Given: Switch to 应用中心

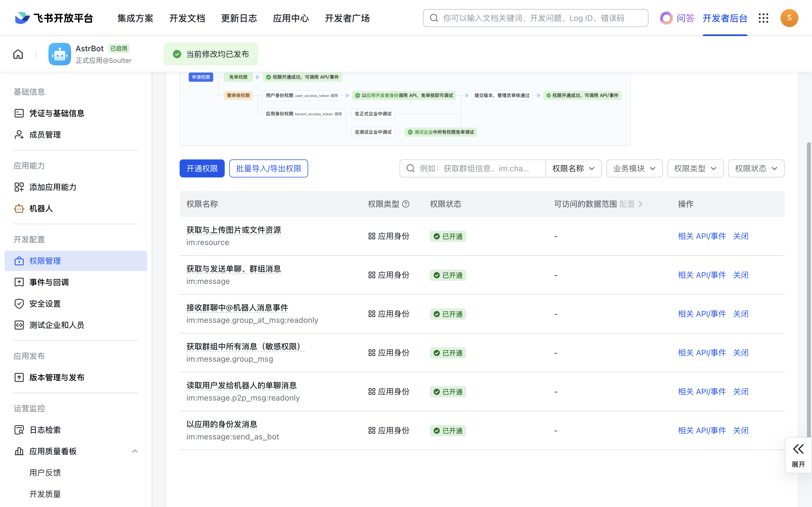Looking at the screenshot, I should 291,18.
